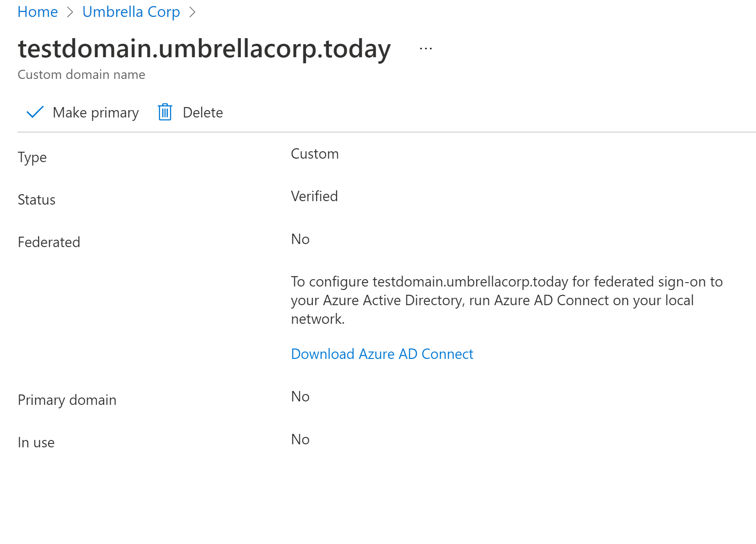This screenshot has height=544, width=756.
Task: Click the Federated field label
Action: pos(49,242)
